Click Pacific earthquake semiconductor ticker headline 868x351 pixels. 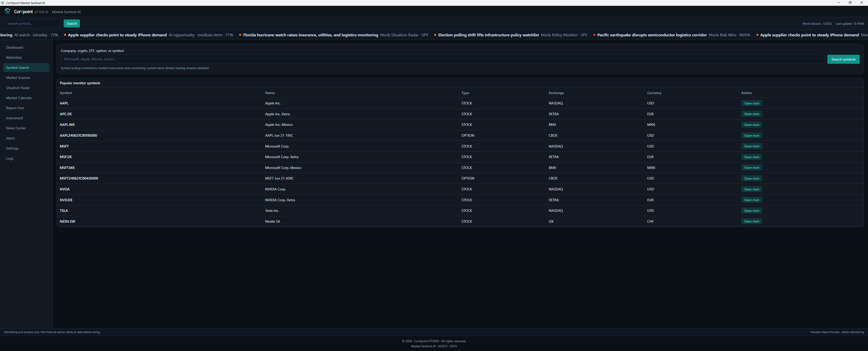[x=652, y=35]
